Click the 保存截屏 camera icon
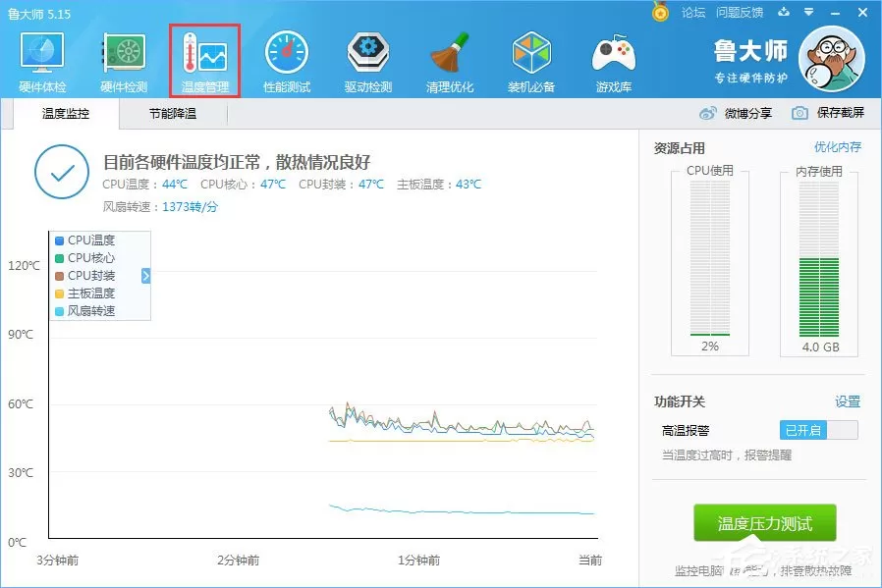Image resolution: width=882 pixels, height=588 pixels. click(x=799, y=114)
